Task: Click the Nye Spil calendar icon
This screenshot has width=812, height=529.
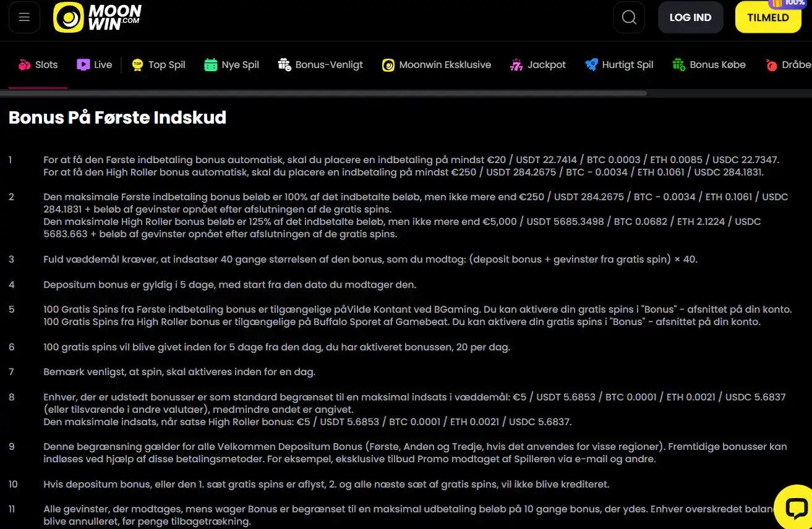Action: coord(211,65)
